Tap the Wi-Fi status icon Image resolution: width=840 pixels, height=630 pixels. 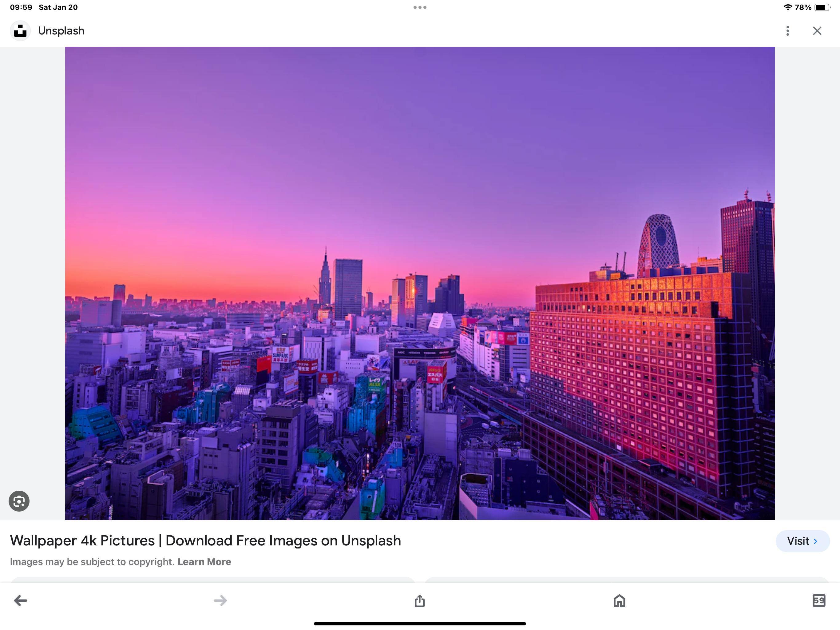[x=788, y=7]
